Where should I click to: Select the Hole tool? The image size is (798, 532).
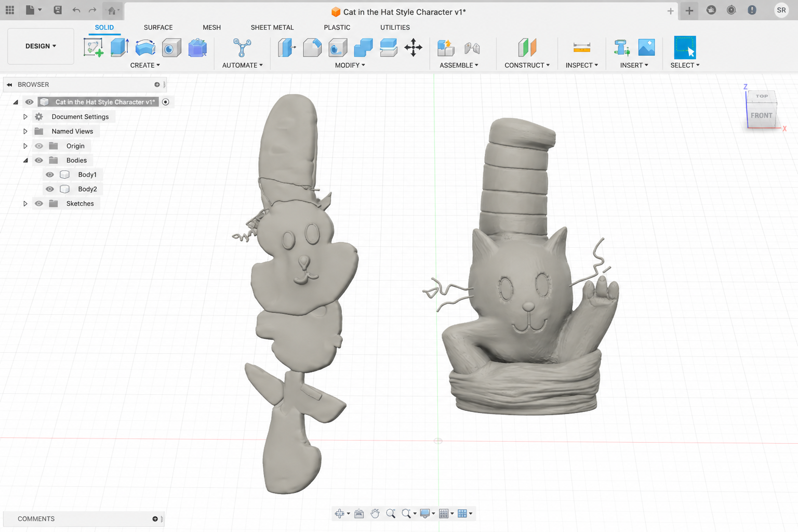point(171,47)
